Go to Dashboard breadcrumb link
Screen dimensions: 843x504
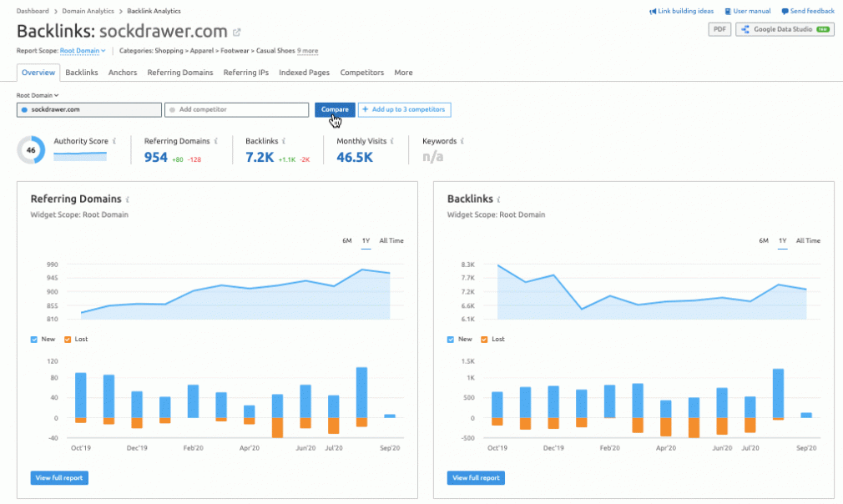point(33,12)
